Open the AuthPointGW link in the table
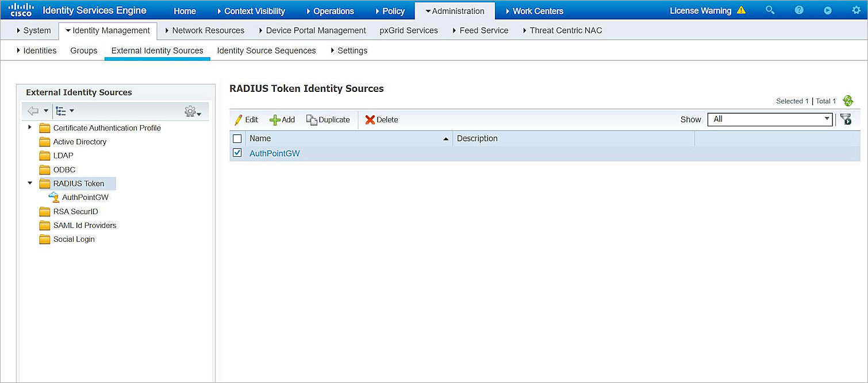 [x=274, y=153]
